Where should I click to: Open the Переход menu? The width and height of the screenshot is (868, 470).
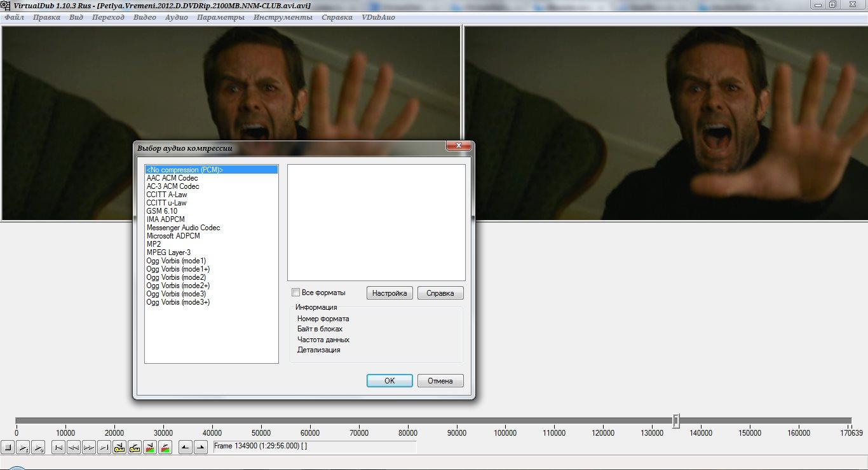[108, 17]
